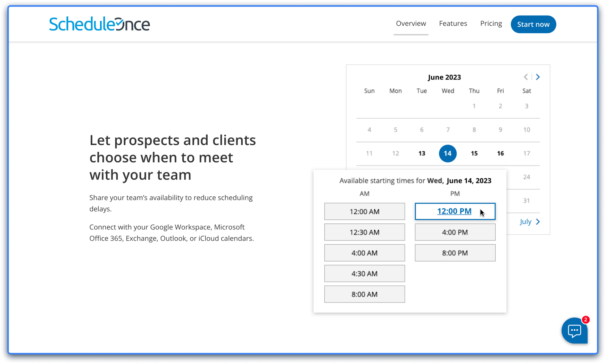Expand July using its chevron arrow
This screenshot has width=606, height=364.
[538, 221]
